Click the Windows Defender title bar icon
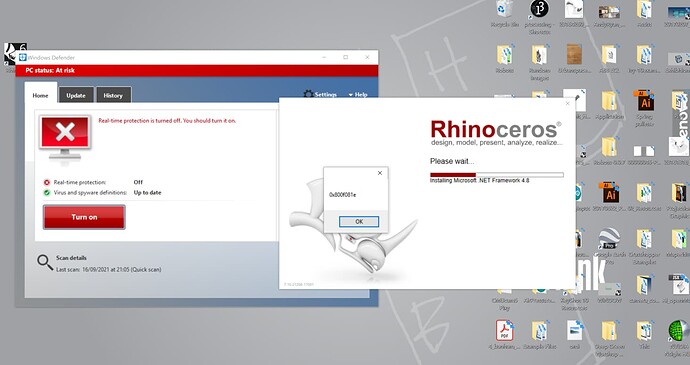 pyautogui.click(x=22, y=57)
